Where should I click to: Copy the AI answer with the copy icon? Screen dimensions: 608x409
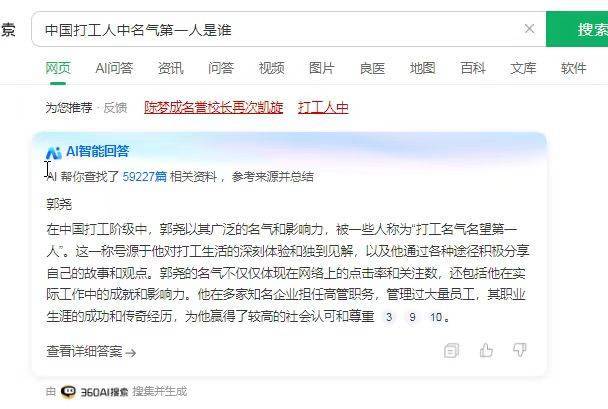point(451,350)
